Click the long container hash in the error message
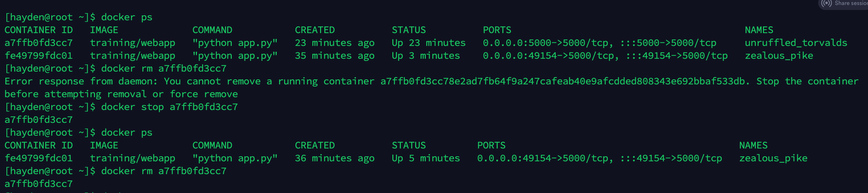 point(563,82)
